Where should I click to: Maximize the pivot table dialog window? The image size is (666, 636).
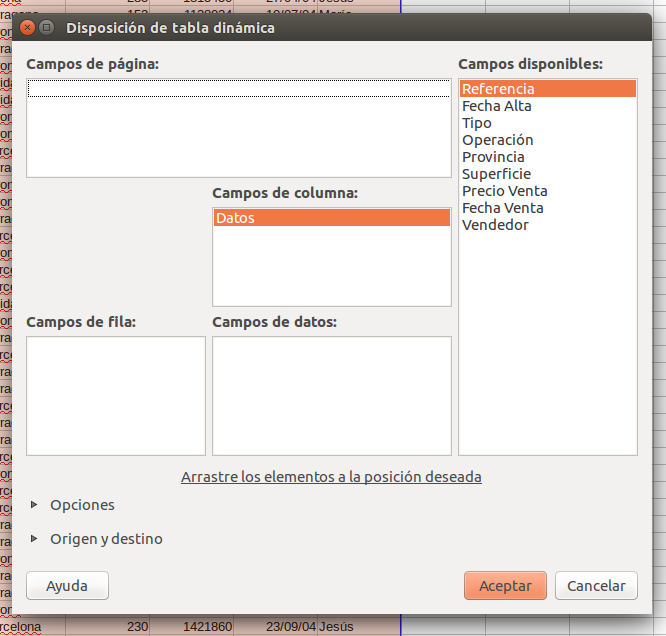[x=46, y=28]
